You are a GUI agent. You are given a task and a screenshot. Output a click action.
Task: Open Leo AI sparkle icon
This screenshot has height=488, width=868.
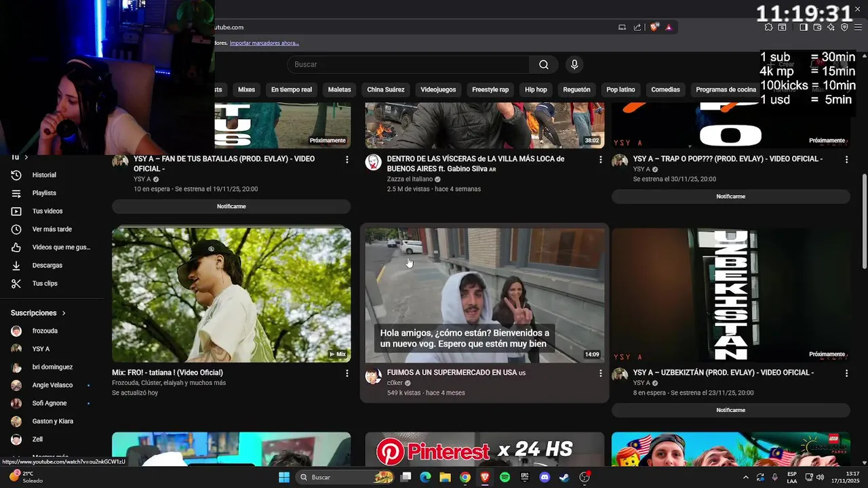(x=831, y=27)
